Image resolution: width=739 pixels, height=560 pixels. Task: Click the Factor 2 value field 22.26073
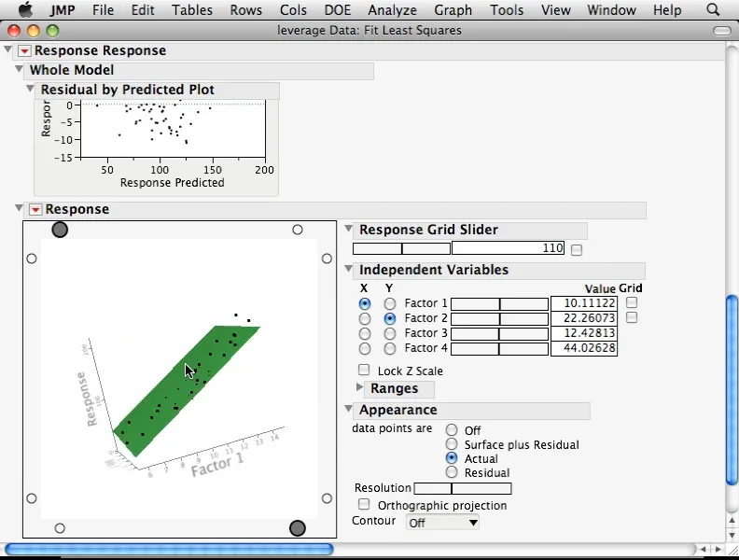(x=584, y=318)
